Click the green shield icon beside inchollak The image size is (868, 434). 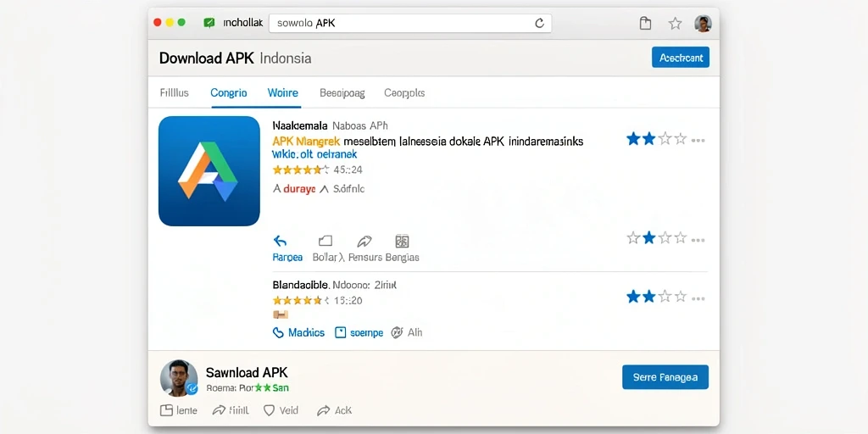(x=209, y=23)
